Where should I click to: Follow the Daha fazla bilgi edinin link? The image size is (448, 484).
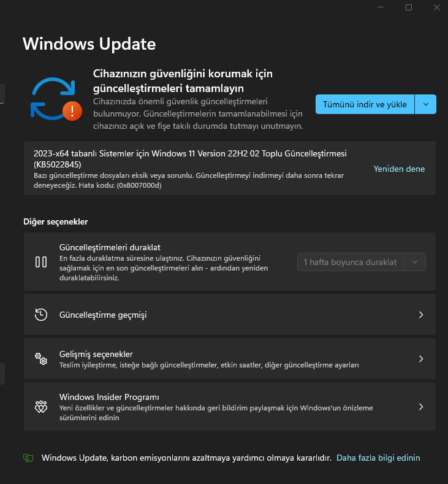[378, 458]
